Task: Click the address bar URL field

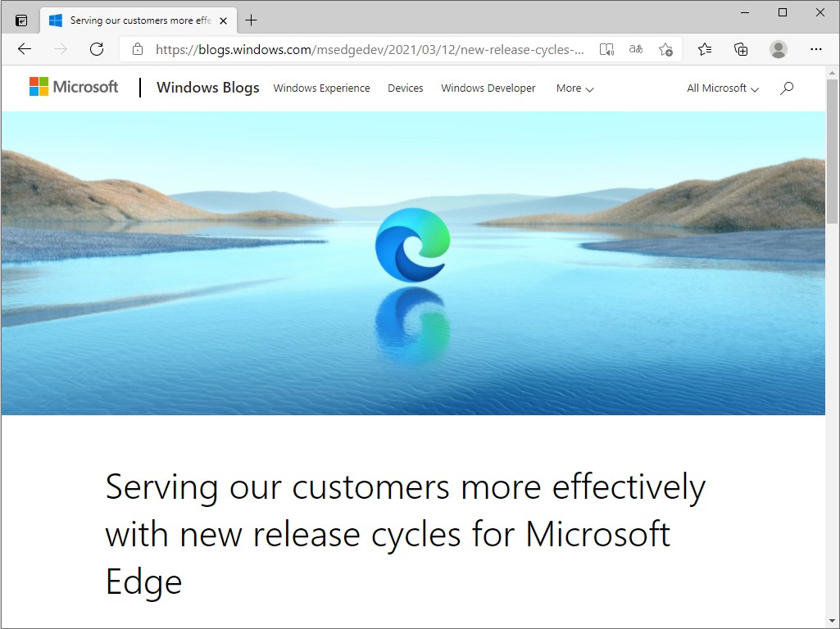Action: click(369, 49)
